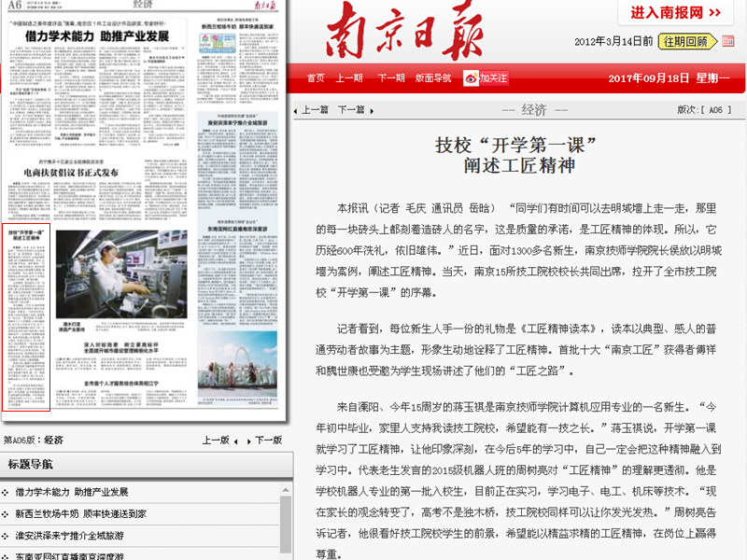The image size is (747, 560).
Task: Click the Weibo 加关注 follow icon
Action: tap(486, 78)
